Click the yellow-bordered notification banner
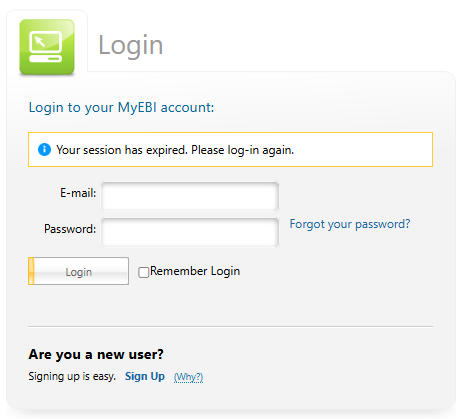 pyautogui.click(x=231, y=149)
